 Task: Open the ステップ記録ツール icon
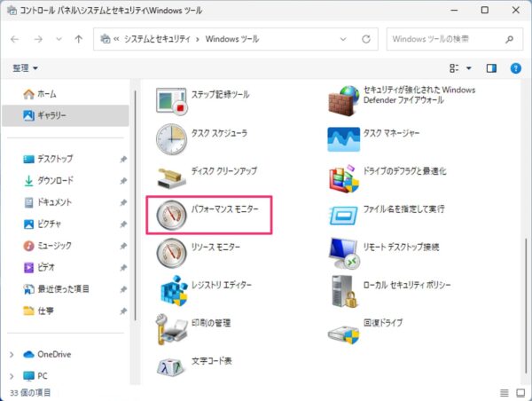point(171,100)
